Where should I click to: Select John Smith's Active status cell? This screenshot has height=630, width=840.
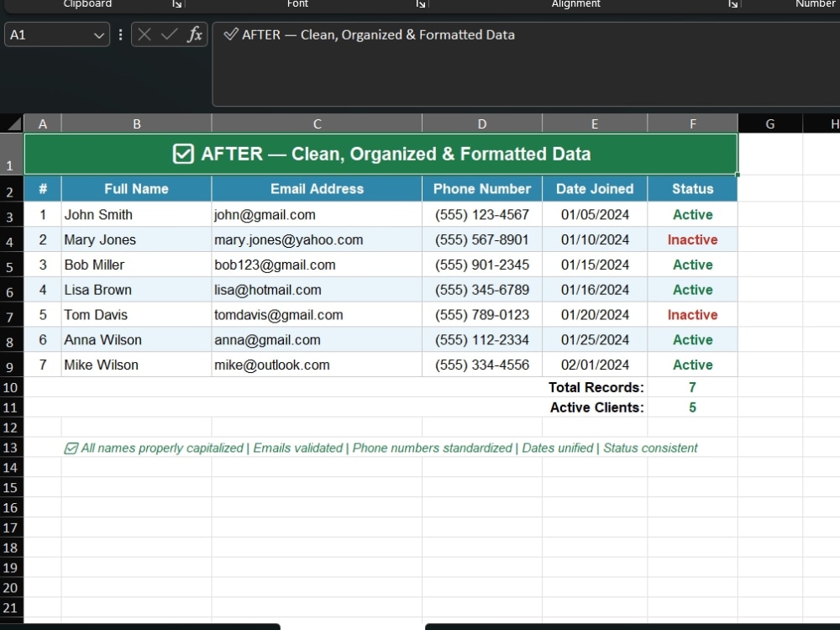[693, 214]
